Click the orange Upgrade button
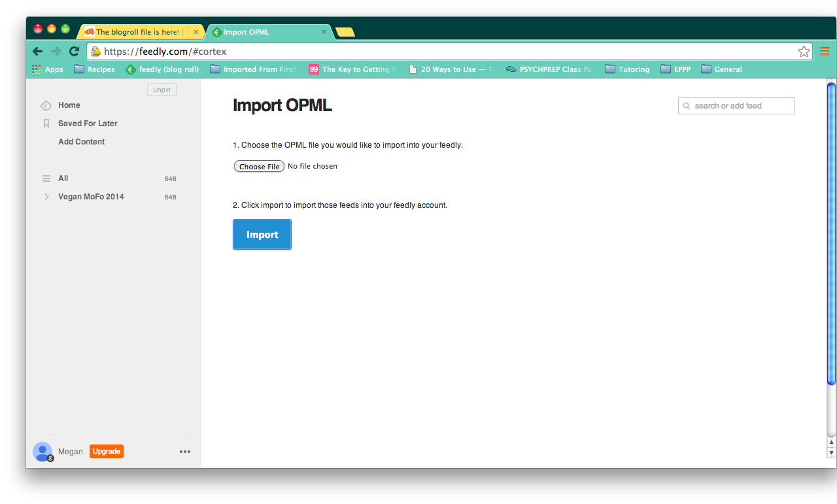The height and width of the screenshot is (504, 837). pyautogui.click(x=107, y=452)
